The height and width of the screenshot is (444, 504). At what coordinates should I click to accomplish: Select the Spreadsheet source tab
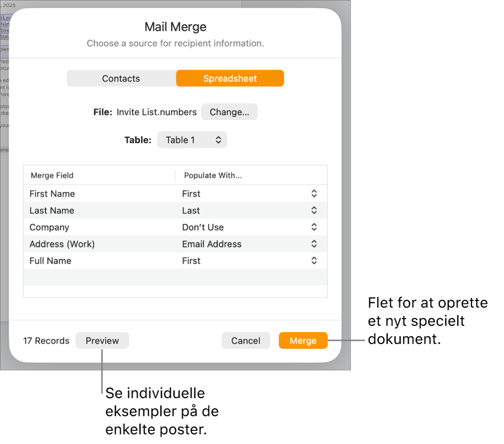(230, 78)
